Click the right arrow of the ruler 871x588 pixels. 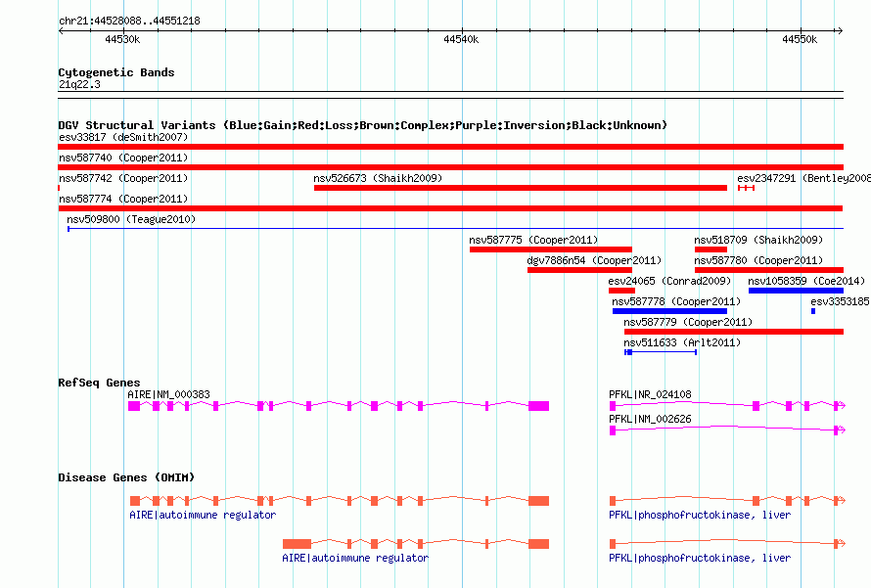point(840,30)
